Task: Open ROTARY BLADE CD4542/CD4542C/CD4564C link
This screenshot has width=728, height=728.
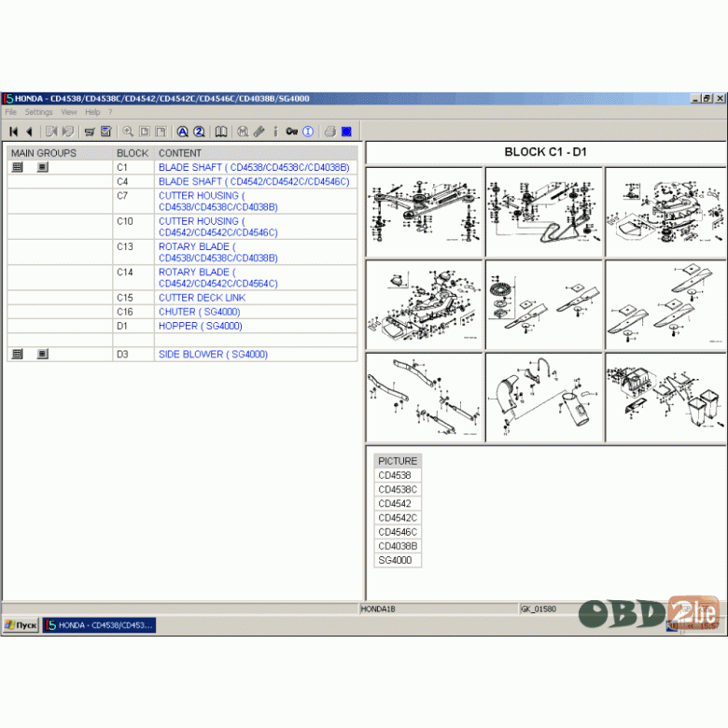Action: pos(218,278)
